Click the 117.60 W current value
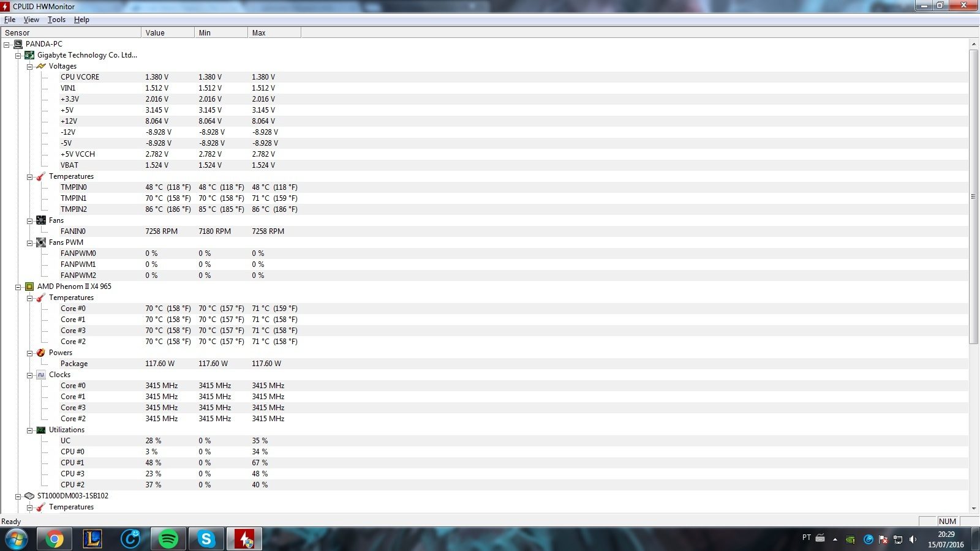This screenshot has width=980, height=551. pyautogui.click(x=160, y=364)
